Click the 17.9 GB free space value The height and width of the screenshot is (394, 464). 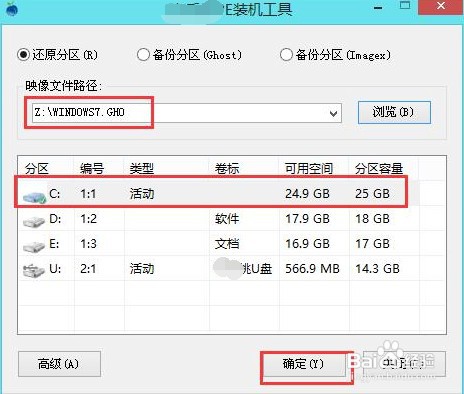pyautogui.click(x=307, y=219)
